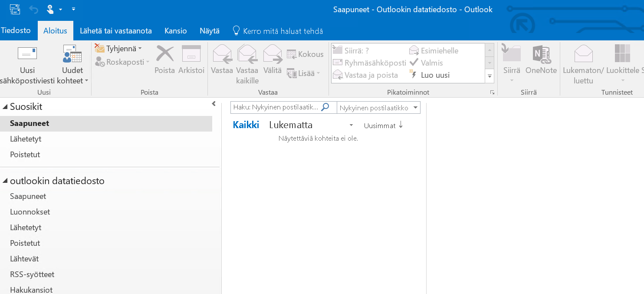Open the Pikatoiminnot dialog launcher
The height and width of the screenshot is (294, 644).
(x=492, y=92)
